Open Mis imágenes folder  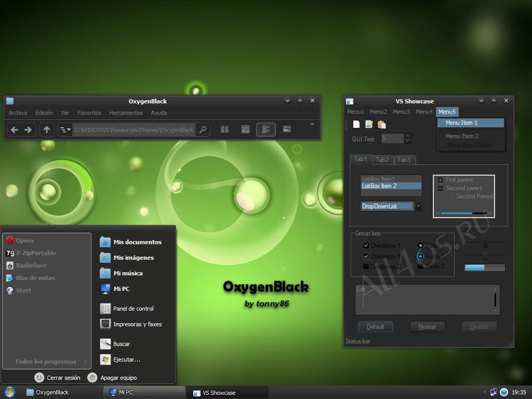pyautogui.click(x=127, y=258)
